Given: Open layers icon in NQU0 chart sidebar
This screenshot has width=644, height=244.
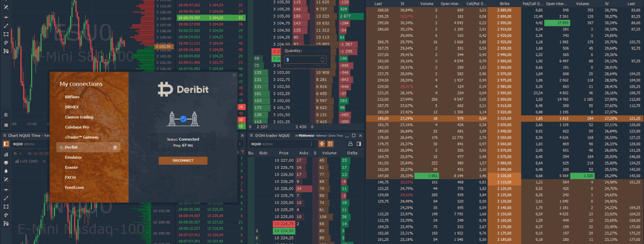Looking at the screenshot, I should point(6,162).
